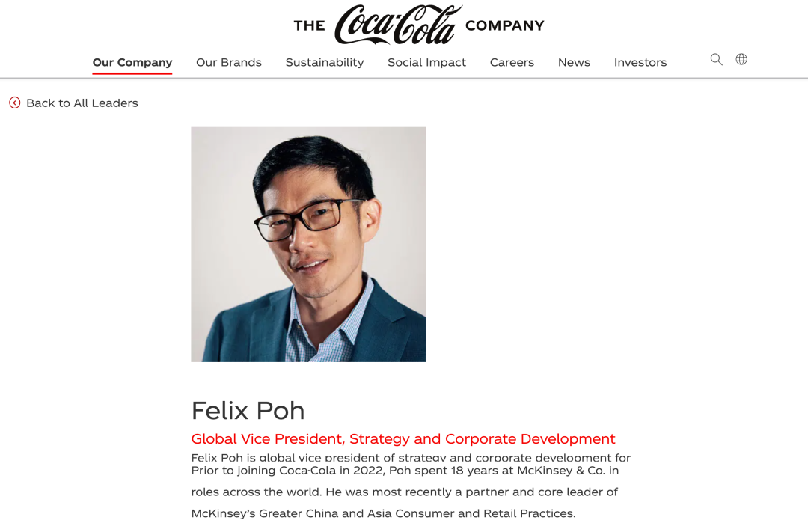Open the Our Brands menu
The height and width of the screenshot is (532, 808).
click(x=229, y=62)
